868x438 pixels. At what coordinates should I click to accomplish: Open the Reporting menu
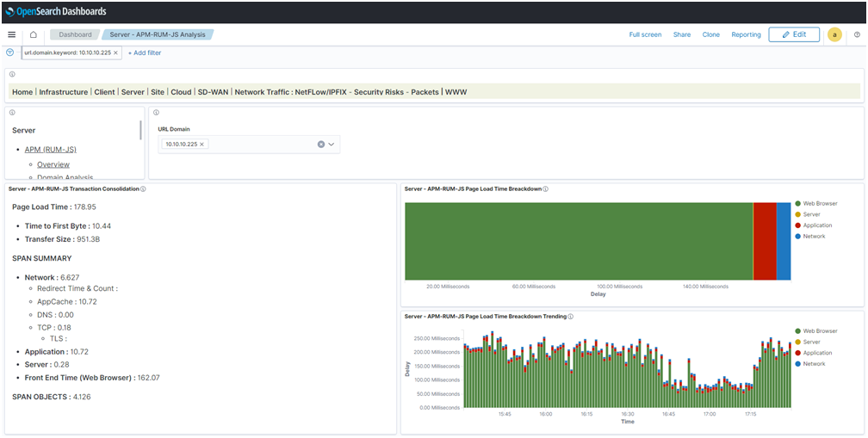point(747,34)
